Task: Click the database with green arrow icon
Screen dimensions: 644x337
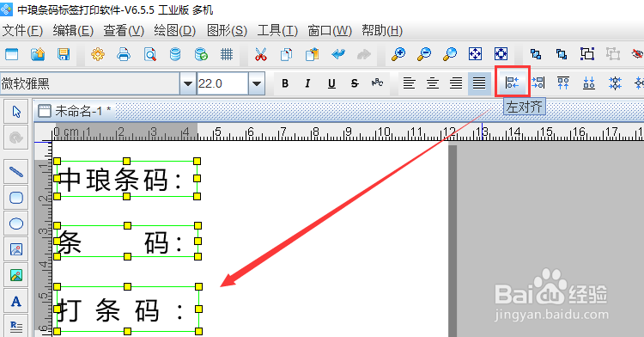Action: point(201,54)
